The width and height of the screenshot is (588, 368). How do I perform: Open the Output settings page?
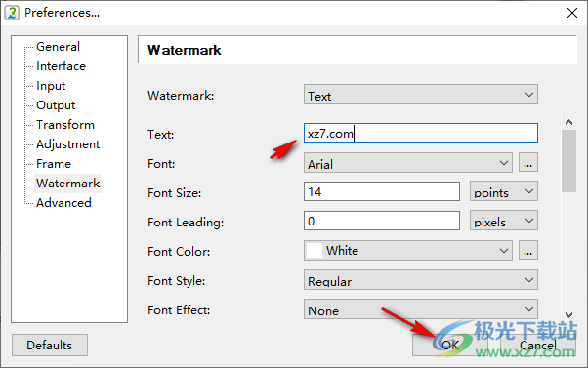pyautogui.click(x=56, y=104)
